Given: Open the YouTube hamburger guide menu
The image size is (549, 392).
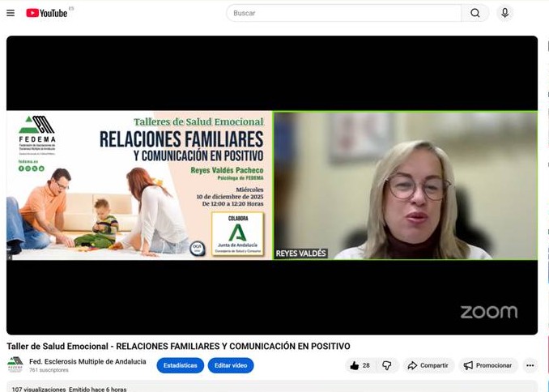Looking at the screenshot, I should click(11, 13).
